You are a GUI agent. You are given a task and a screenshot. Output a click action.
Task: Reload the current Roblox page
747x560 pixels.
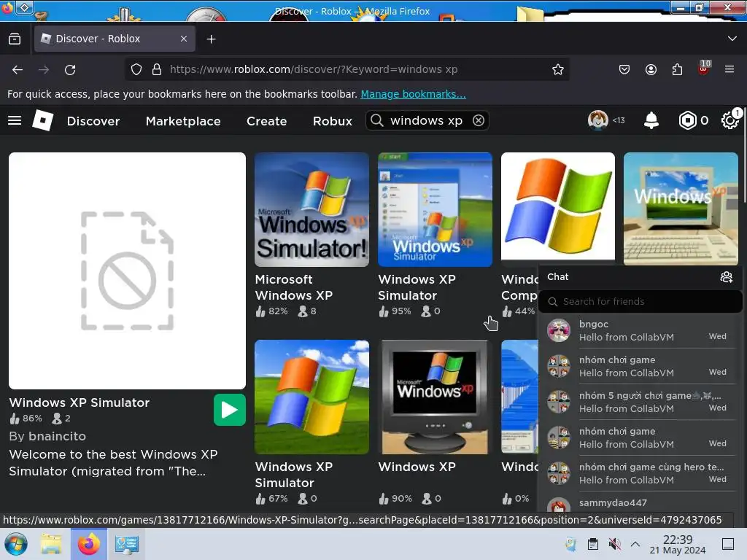coord(70,69)
